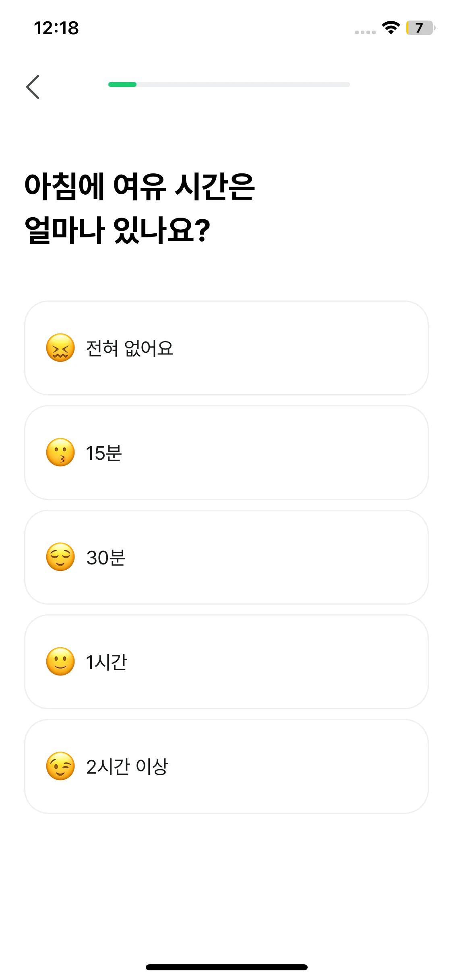Choose the '15분' option label
Screen dimensions: 453x980
tap(104, 453)
